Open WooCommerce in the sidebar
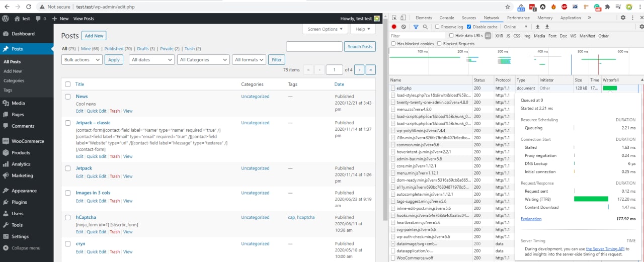644x262 pixels. 27,141
